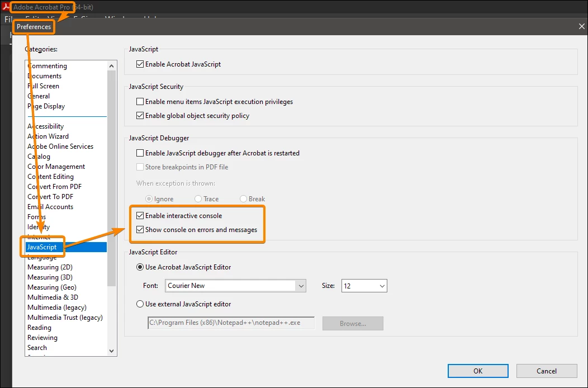Select the highlighted JavaScript category
The height and width of the screenshot is (388, 588).
click(66, 247)
